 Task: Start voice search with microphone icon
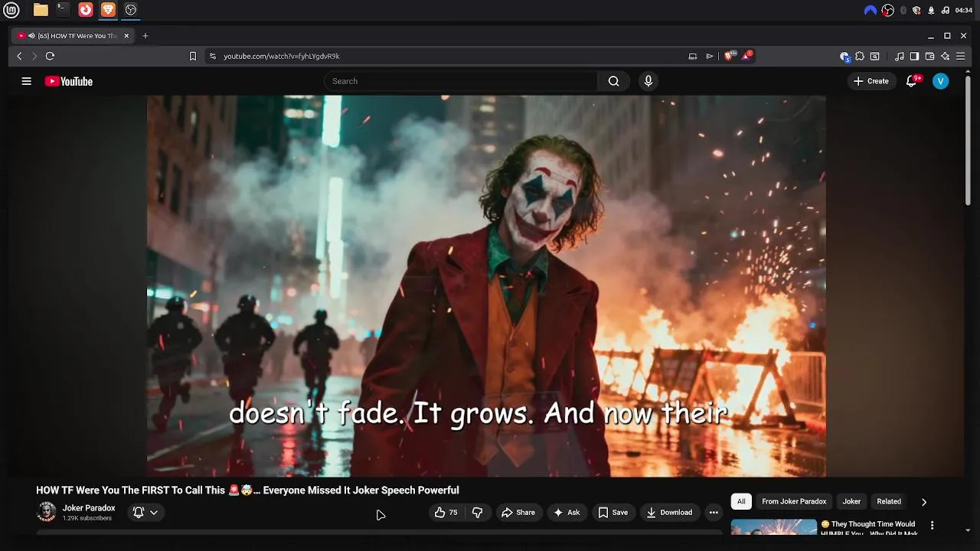pos(648,81)
